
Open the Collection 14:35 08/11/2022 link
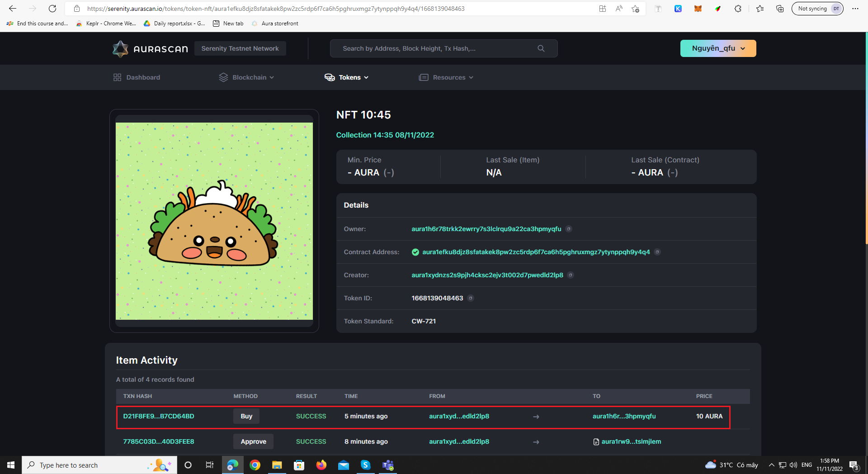pyautogui.click(x=385, y=135)
